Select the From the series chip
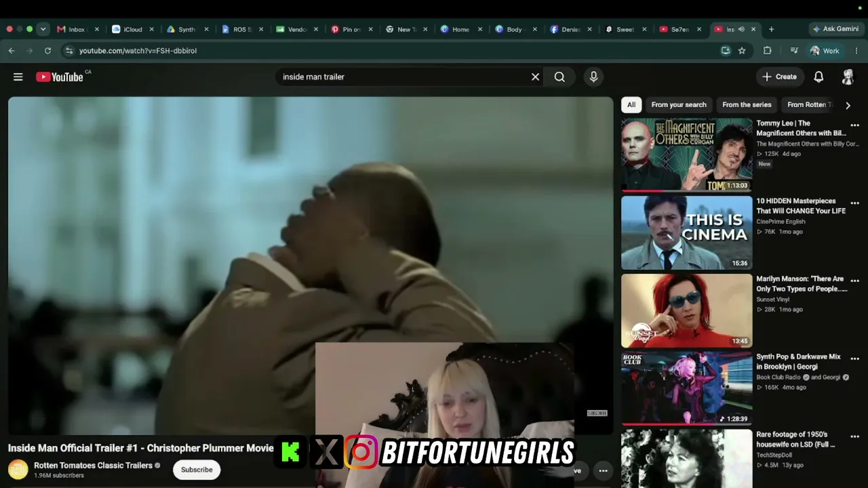 (x=747, y=105)
